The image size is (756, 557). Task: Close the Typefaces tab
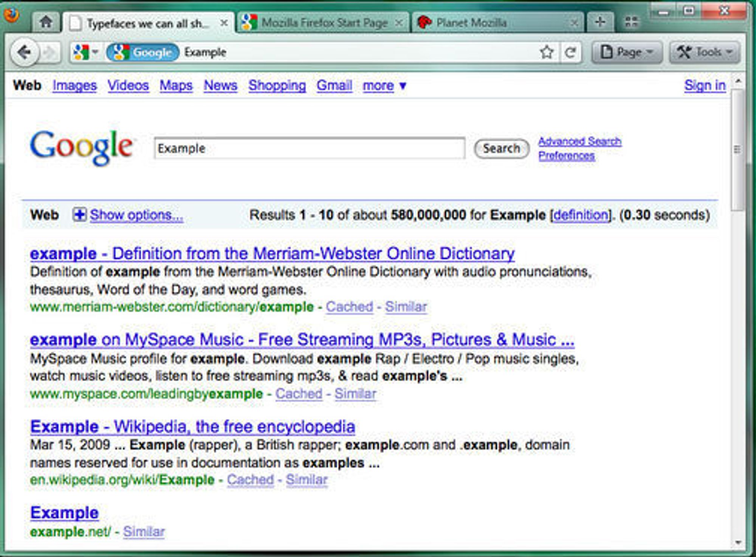coord(224,23)
